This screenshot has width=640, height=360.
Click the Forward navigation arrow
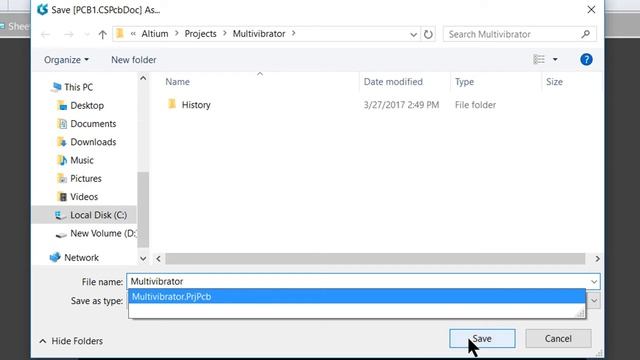69,34
